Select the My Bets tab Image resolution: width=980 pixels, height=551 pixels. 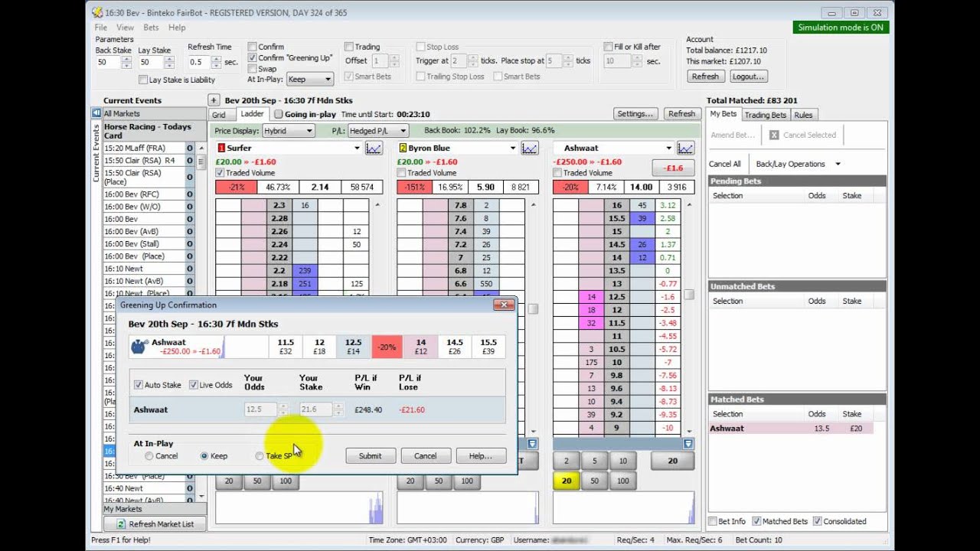click(x=723, y=114)
